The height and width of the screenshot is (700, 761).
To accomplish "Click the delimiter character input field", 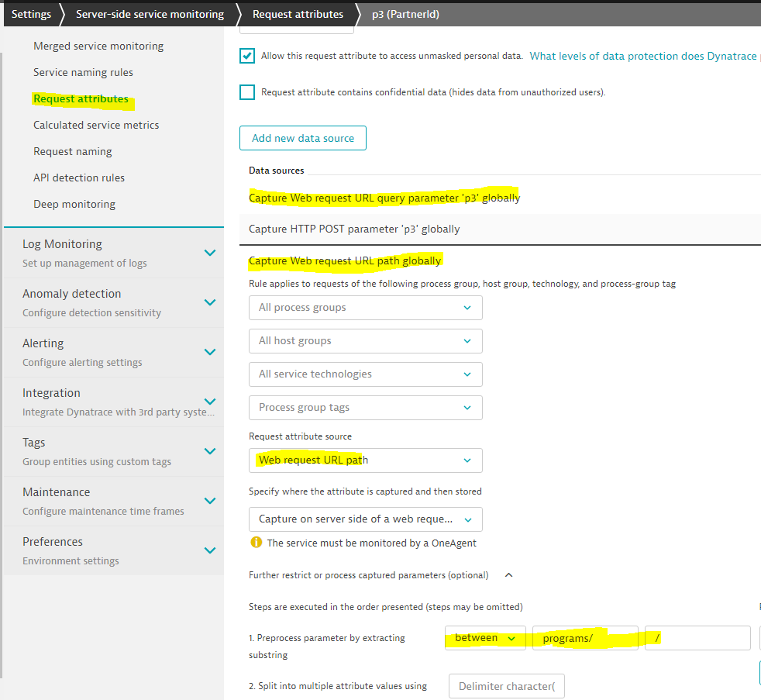I will [x=506, y=686].
